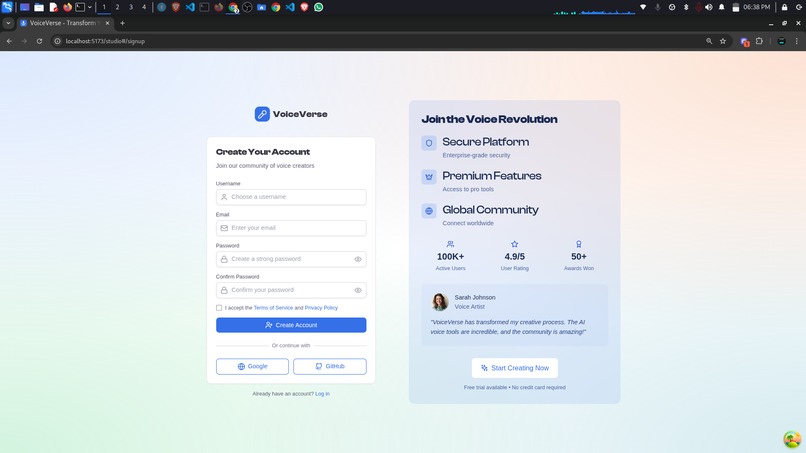Click the lock screen icon

[x=784, y=7]
